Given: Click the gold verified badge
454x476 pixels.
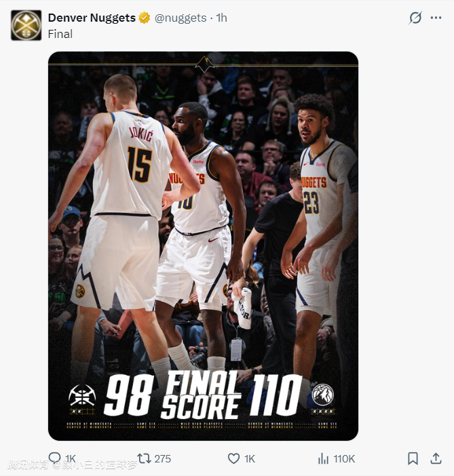Looking at the screenshot, I should (x=145, y=18).
